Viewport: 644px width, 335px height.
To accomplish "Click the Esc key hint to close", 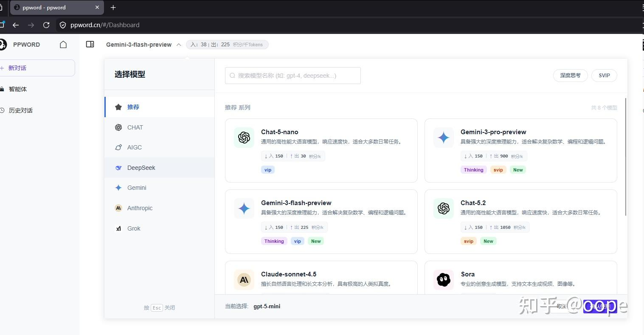I will click(157, 308).
